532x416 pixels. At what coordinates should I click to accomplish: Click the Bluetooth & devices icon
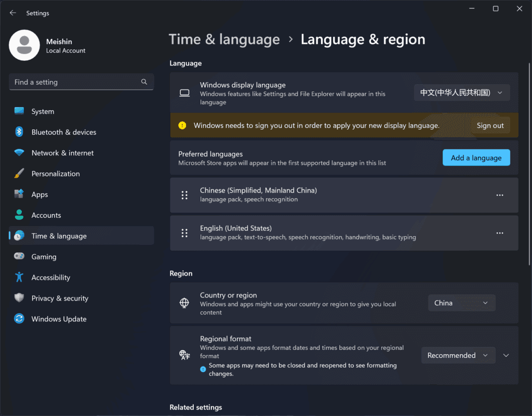[x=19, y=132]
